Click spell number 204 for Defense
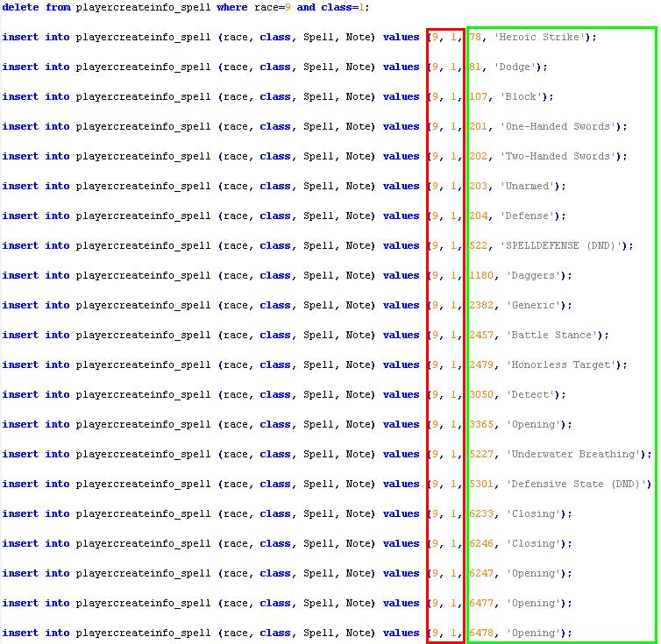 point(478,216)
